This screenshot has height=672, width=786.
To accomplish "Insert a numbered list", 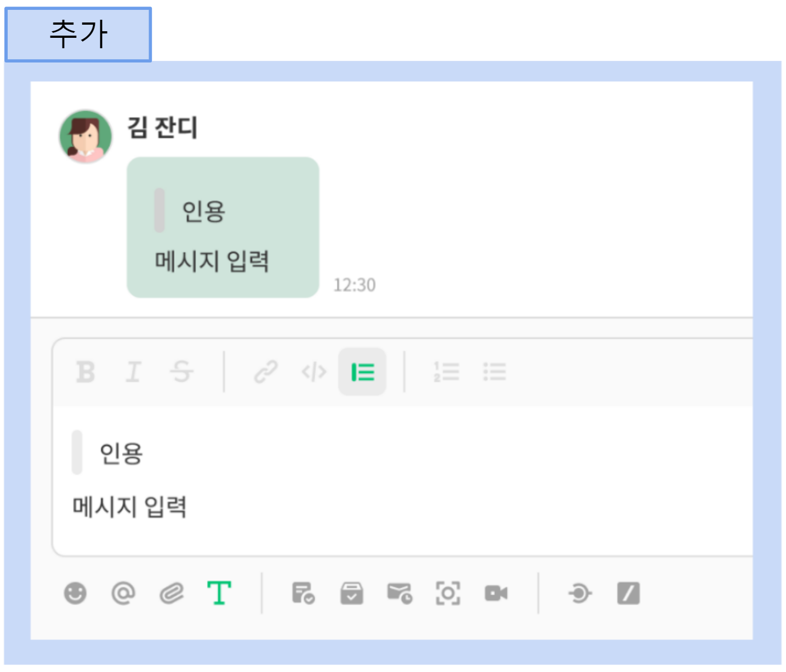I will coord(447,372).
